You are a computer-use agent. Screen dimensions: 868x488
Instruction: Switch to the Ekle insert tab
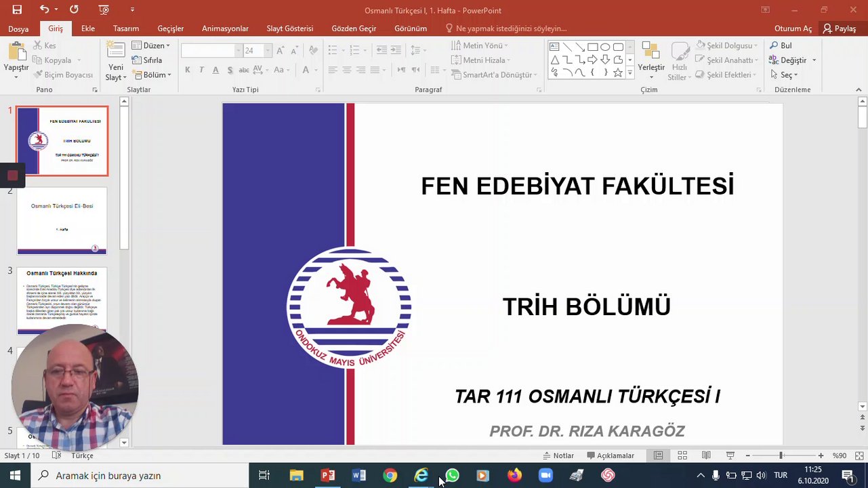click(x=88, y=28)
